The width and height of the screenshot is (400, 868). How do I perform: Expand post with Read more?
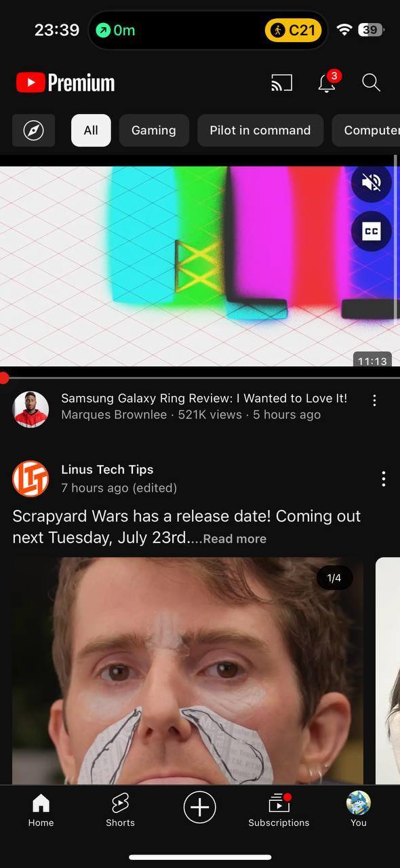coord(235,539)
